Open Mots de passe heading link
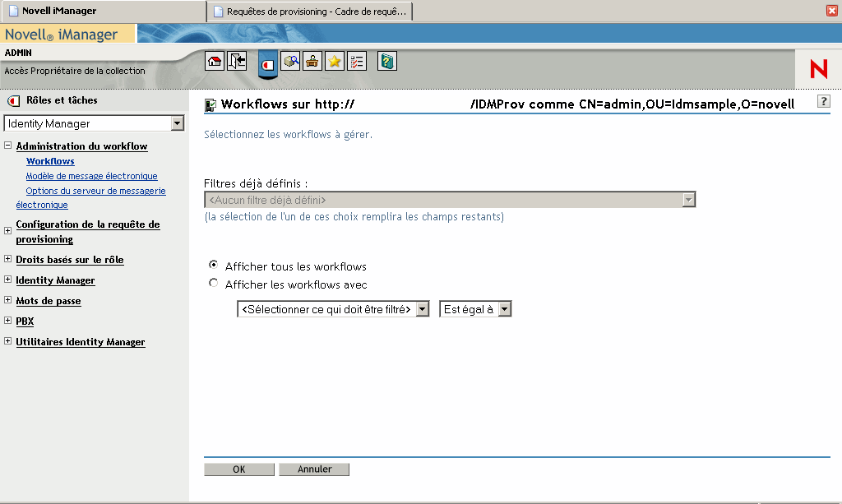Image resolution: width=842 pixels, height=504 pixels. point(49,301)
